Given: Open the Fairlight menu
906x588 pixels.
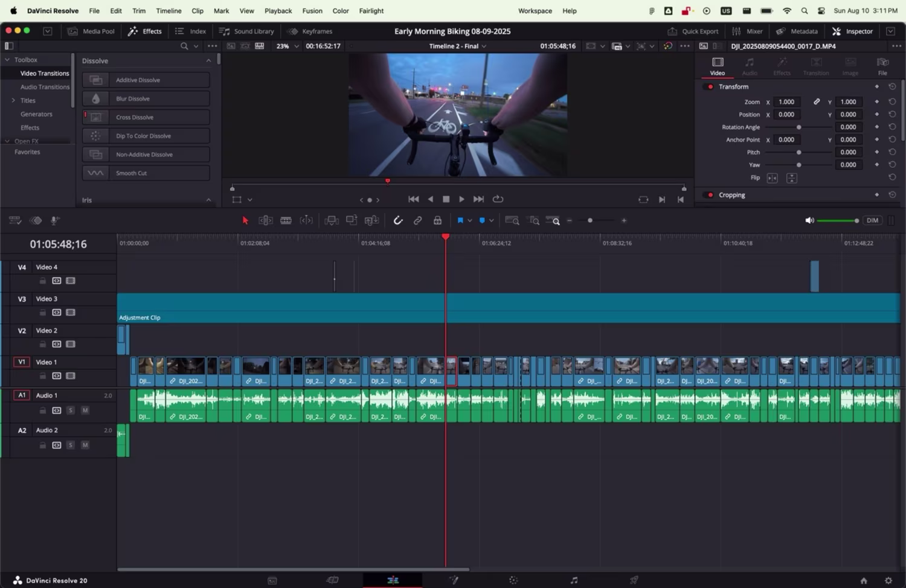Looking at the screenshot, I should pyautogui.click(x=371, y=10).
